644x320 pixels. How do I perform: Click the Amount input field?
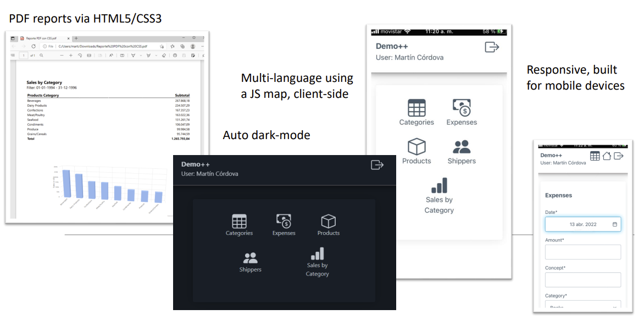[x=583, y=252]
